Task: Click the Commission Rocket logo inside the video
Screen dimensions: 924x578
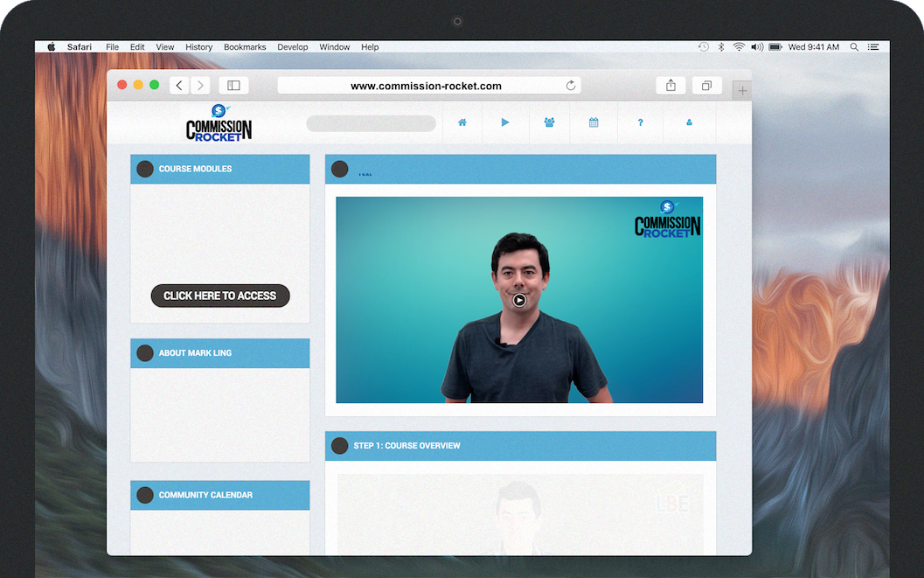Action: [x=667, y=219]
